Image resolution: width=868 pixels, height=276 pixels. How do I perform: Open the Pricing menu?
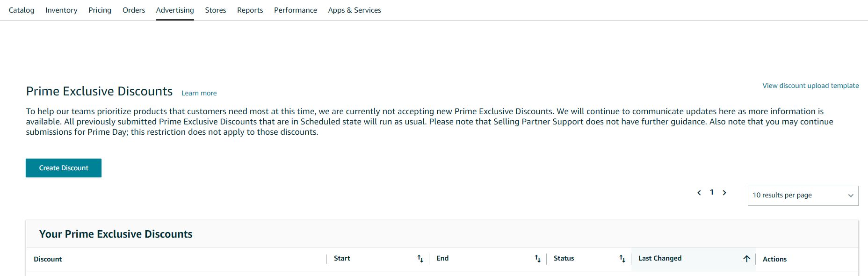[x=100, y=10]
